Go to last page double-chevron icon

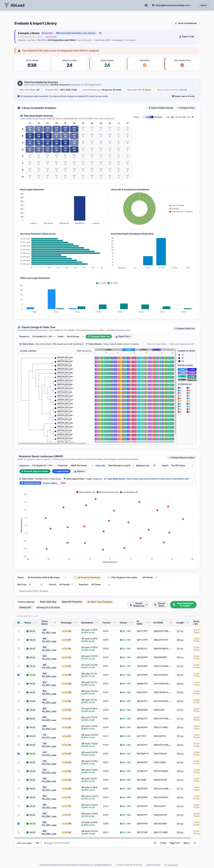[x=195, y=843]
